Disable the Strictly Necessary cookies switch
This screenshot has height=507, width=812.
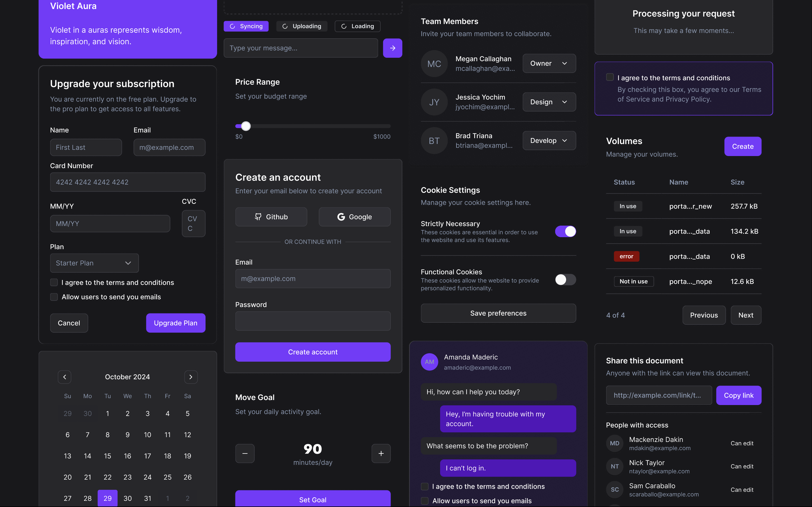pos(565,231)
